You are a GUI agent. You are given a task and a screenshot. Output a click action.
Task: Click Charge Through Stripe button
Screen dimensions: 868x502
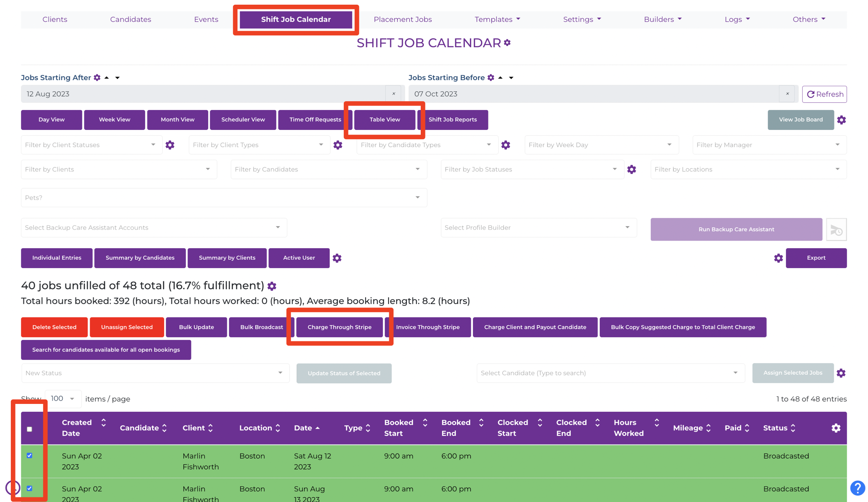(x=339, y=327)
